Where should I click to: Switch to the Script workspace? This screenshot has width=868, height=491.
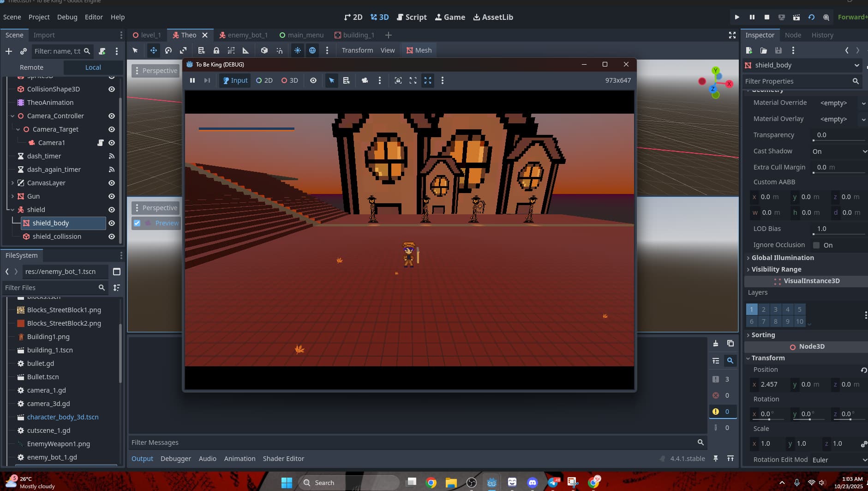412,17
